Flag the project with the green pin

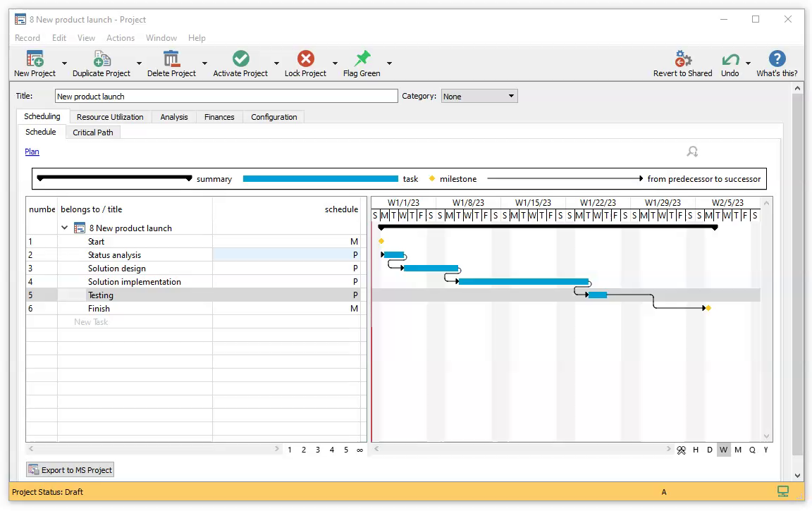pyautogui.click(x=362, y=59)
